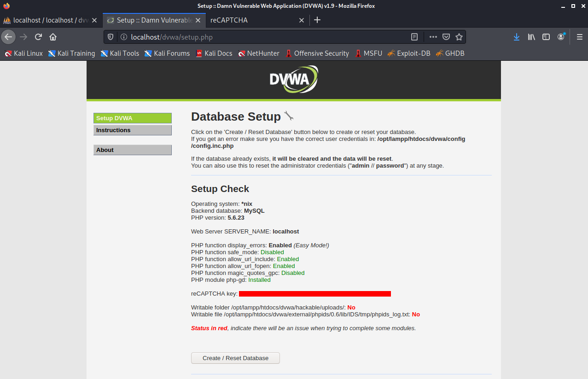
Task: Open About in the sidebar menu
Action: [x=133, y=150]
